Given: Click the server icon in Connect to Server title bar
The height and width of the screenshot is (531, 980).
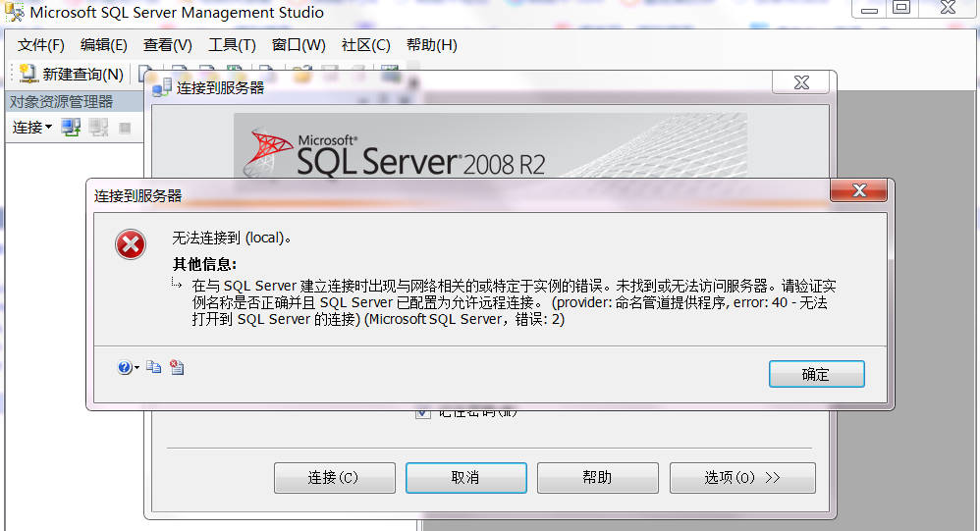Looking at the screenshot, I should coord(162,87).
